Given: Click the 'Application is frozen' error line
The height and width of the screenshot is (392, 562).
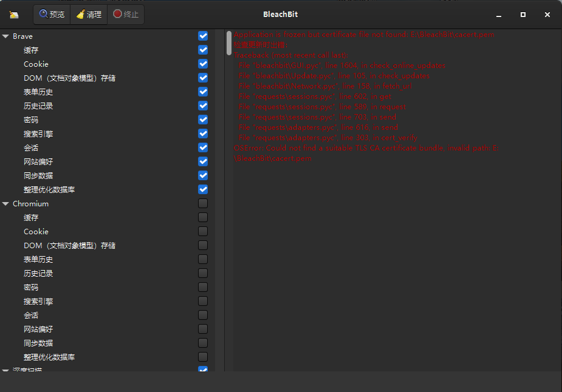Looking at the screenshot, I should (364, 35).
